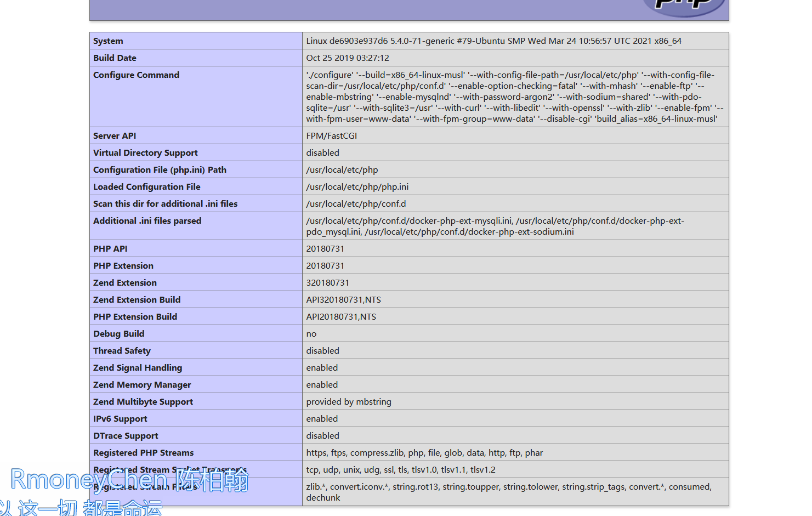Select 'Zend Signal Handling' label
Image resolution: width=812 pixels, height=516 pixels.
coord(138,368)
